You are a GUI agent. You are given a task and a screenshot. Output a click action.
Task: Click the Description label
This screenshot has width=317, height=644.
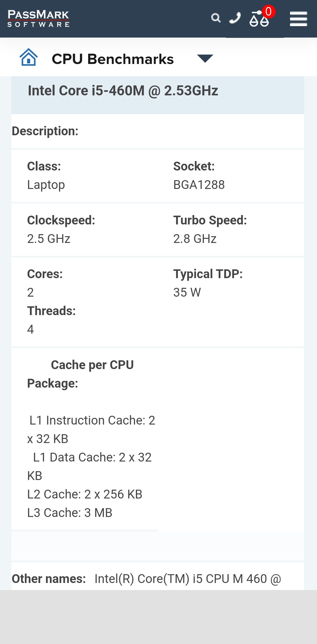pos(45,131)
